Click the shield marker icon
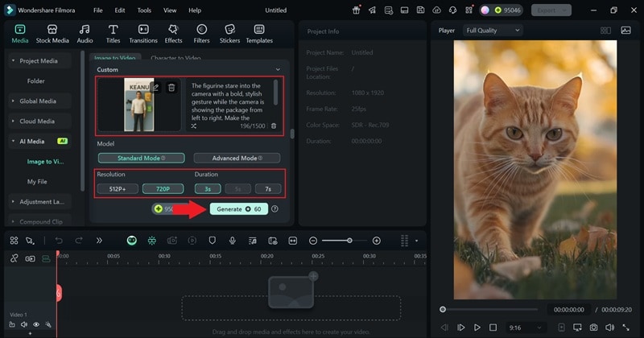This screenshot has height=338, width=644. pos(212,241)
